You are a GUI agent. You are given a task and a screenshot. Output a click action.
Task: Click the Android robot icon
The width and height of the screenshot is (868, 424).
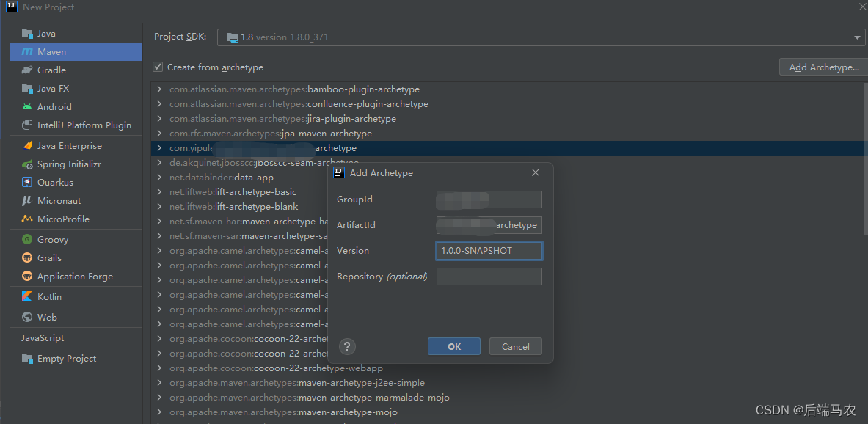click(27, 107)
